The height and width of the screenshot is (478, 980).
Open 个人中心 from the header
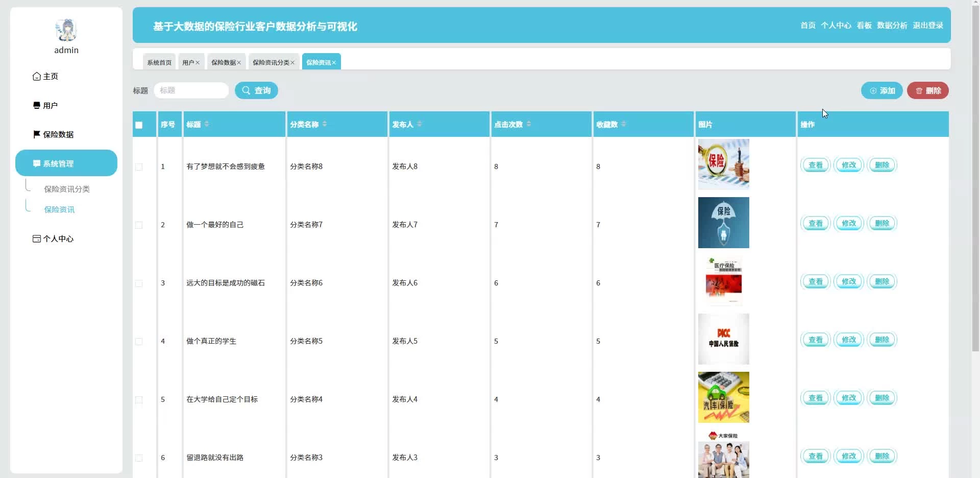click(836, 25)
